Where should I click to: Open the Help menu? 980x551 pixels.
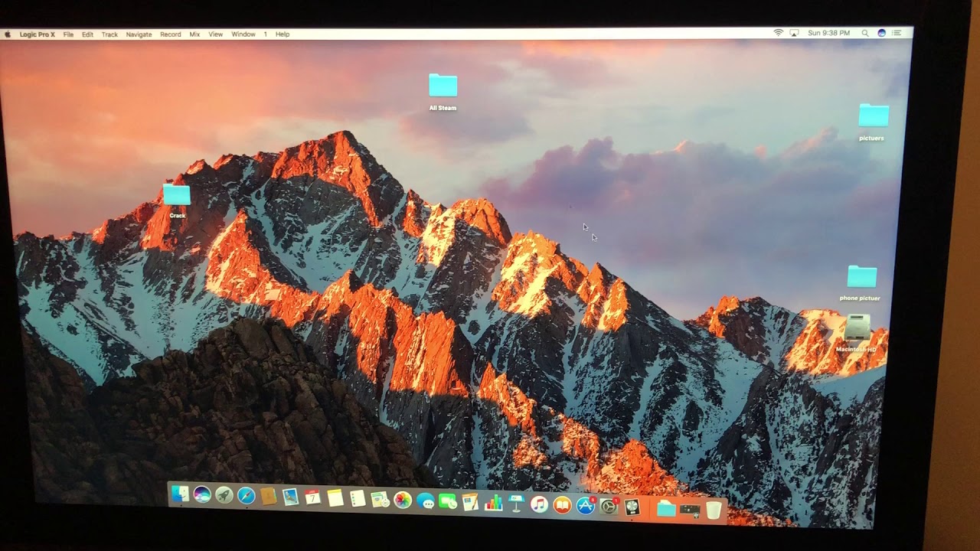click(x=283, y=34)
